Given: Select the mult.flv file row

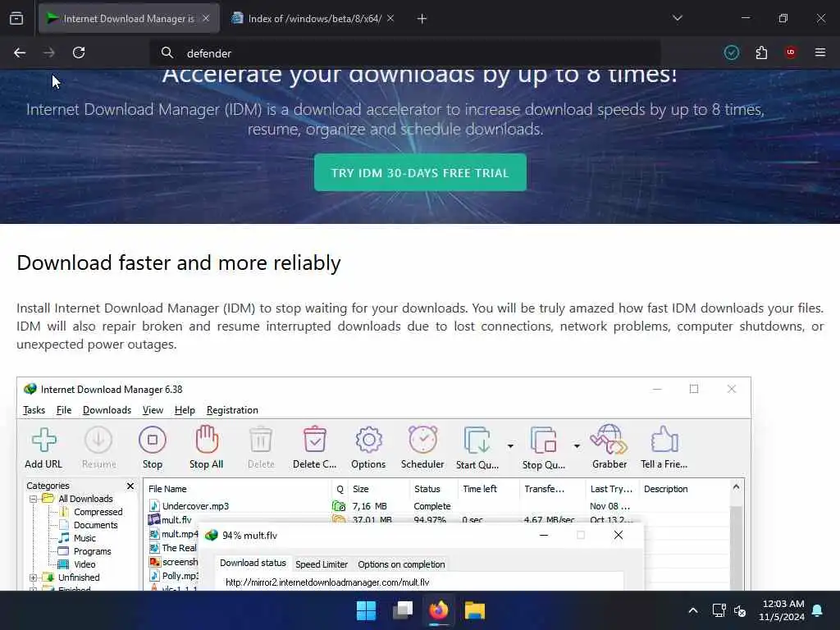Looking at the screenshot, I should pos(436,519).
